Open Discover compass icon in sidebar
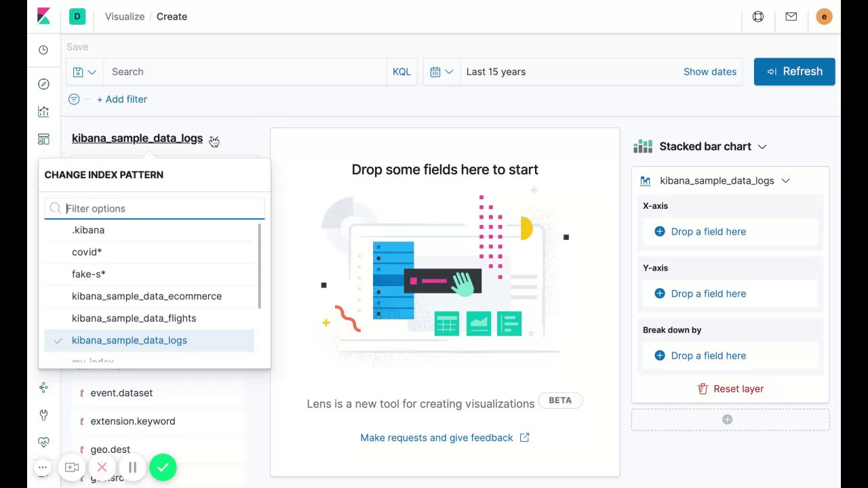Screen dimensions: 868x488 (x=43, y=84)
